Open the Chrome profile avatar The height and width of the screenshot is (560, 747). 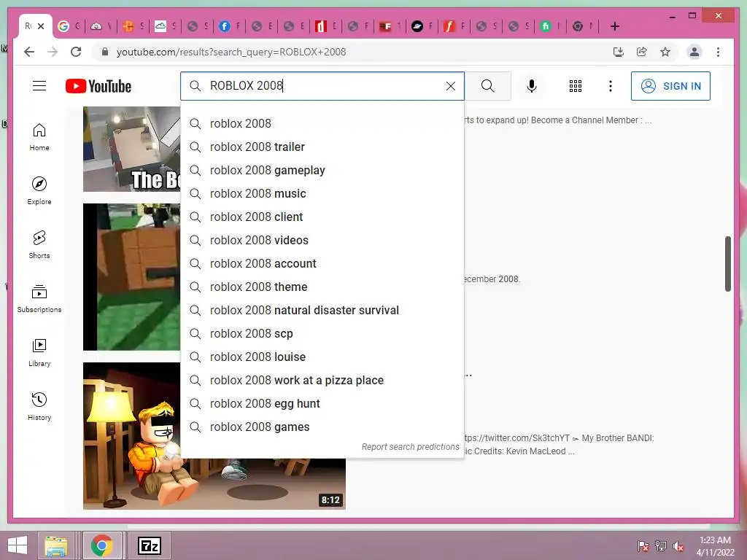coord(694,52)
